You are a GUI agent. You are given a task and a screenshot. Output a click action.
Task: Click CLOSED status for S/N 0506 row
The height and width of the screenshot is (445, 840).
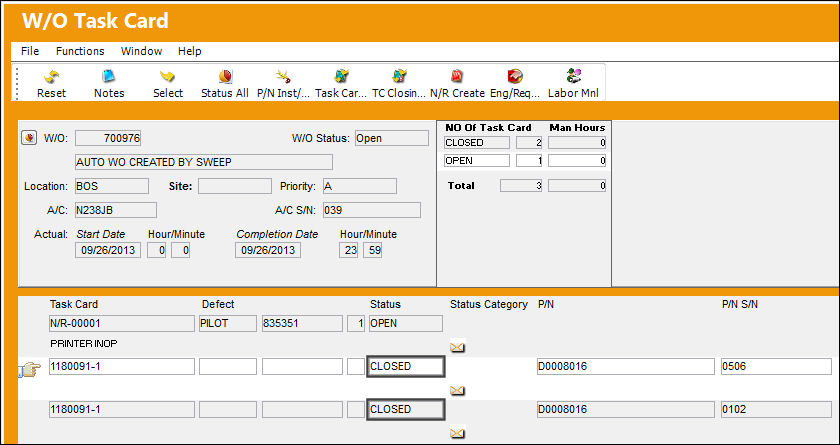coord(406,367)
